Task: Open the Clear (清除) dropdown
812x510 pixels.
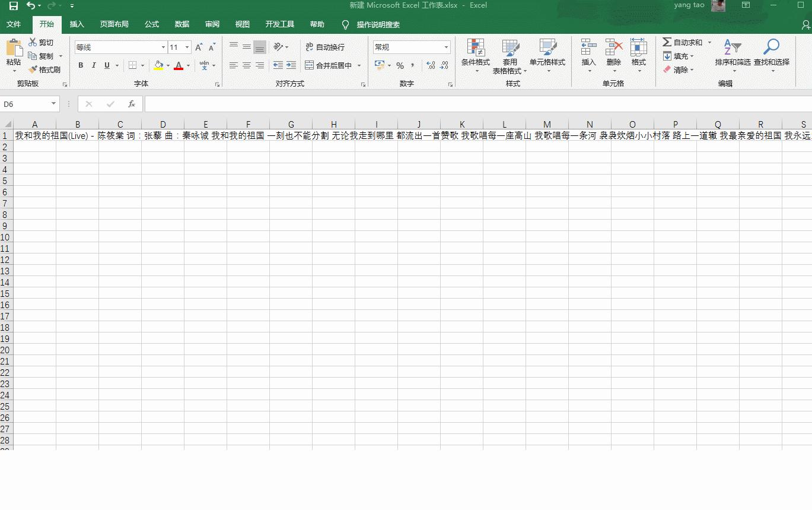Action: coord(678,69)
